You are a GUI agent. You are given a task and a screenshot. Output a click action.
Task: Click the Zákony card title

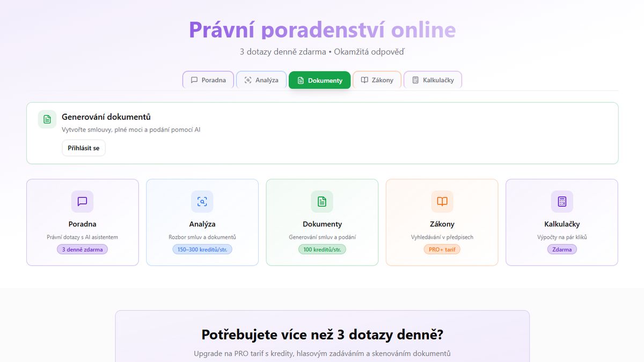coord(442,224)
